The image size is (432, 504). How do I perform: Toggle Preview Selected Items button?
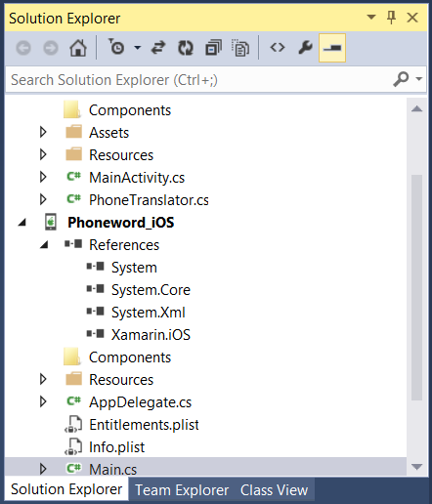pyautogui.click(x=332, y=48)
